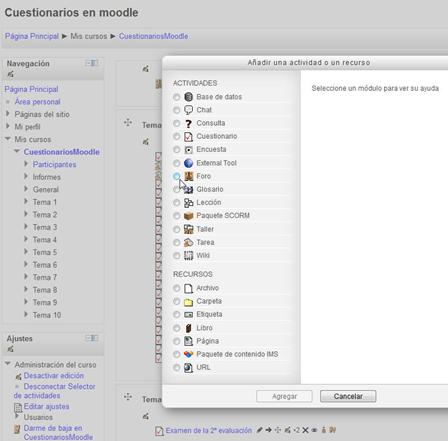
Task: Click the Taller icon
Action: (x=189, y=229)
